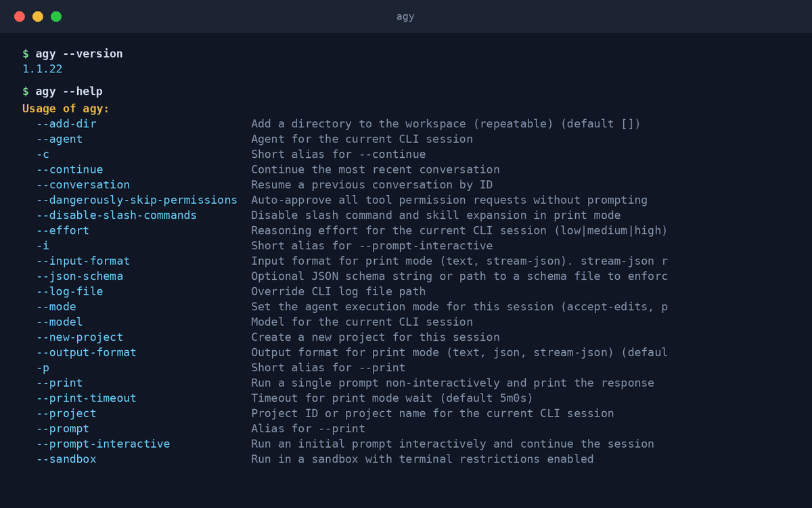Click 'Set the agent execution mode' description
This screenshot has height=508, width=812.
click(x=459, y=307)
